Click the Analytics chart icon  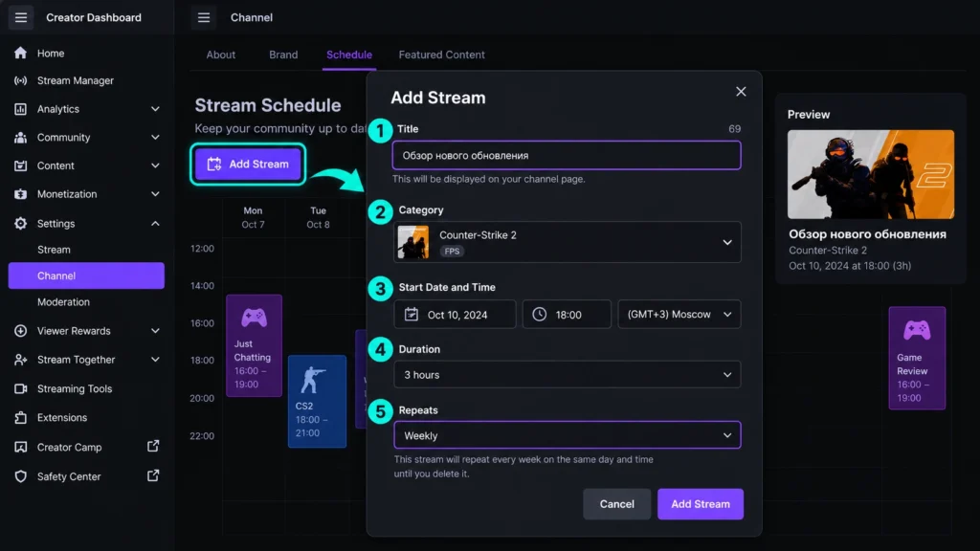(21, 109)
